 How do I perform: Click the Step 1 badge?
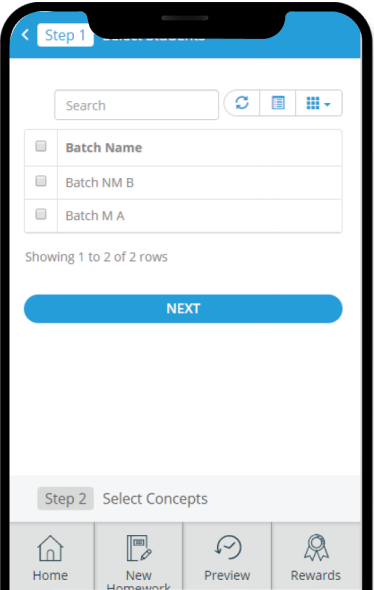click(x=65, y=35)
